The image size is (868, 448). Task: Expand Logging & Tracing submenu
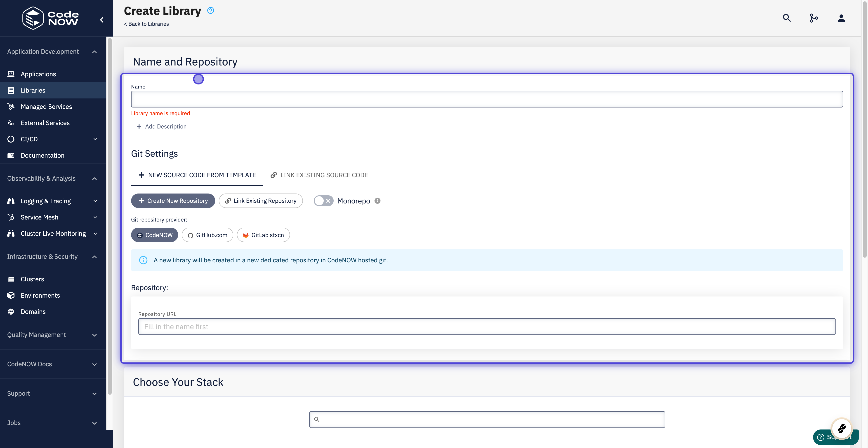[x=95, y=201]
